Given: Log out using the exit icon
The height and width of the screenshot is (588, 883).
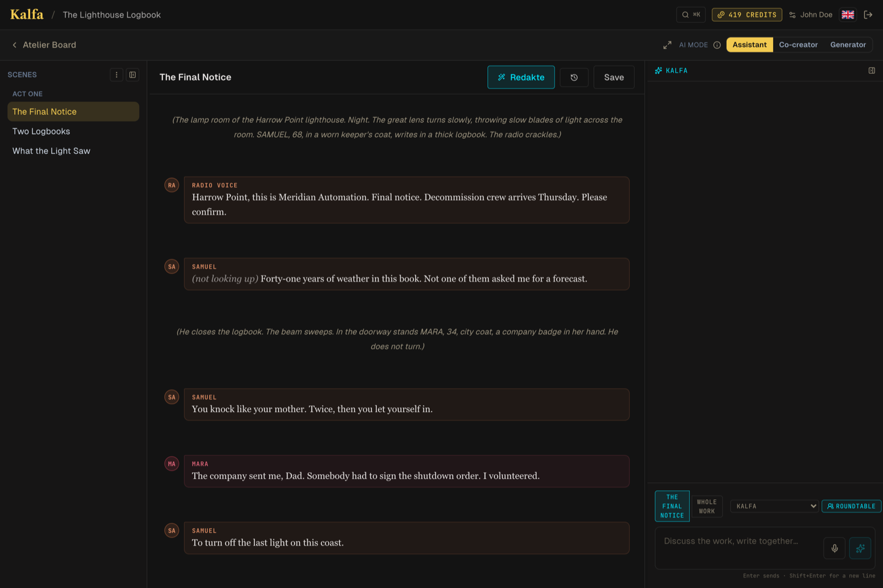Looking at the screenshot, I should pyautogui.click(x=868, y=15).
